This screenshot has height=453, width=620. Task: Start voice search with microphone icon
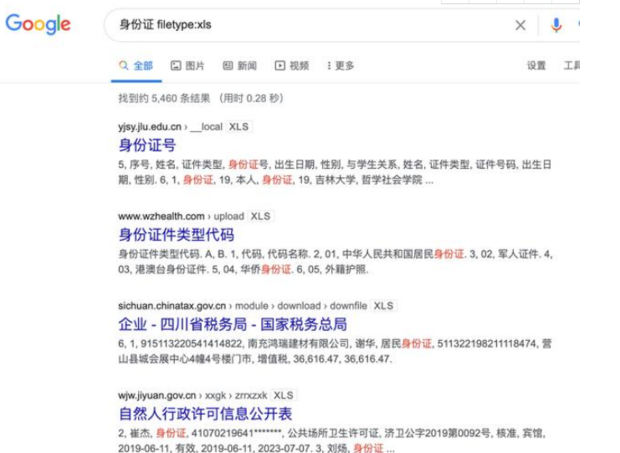tap(556, 25)
